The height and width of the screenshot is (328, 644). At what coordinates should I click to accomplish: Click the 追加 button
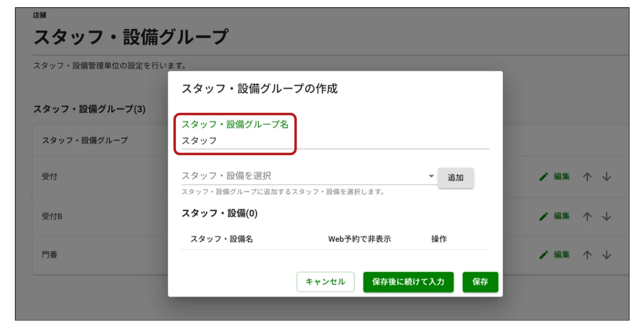coord(456,177)
